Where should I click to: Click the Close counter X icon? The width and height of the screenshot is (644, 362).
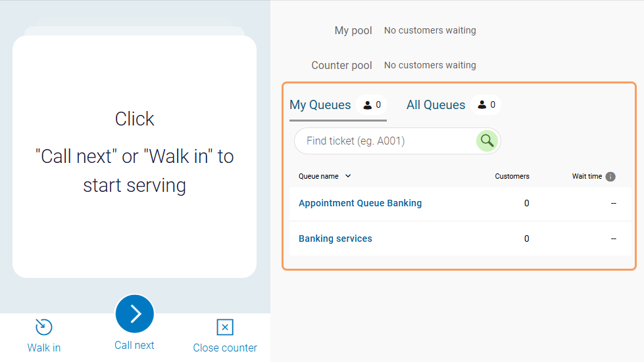coord(225,327)
